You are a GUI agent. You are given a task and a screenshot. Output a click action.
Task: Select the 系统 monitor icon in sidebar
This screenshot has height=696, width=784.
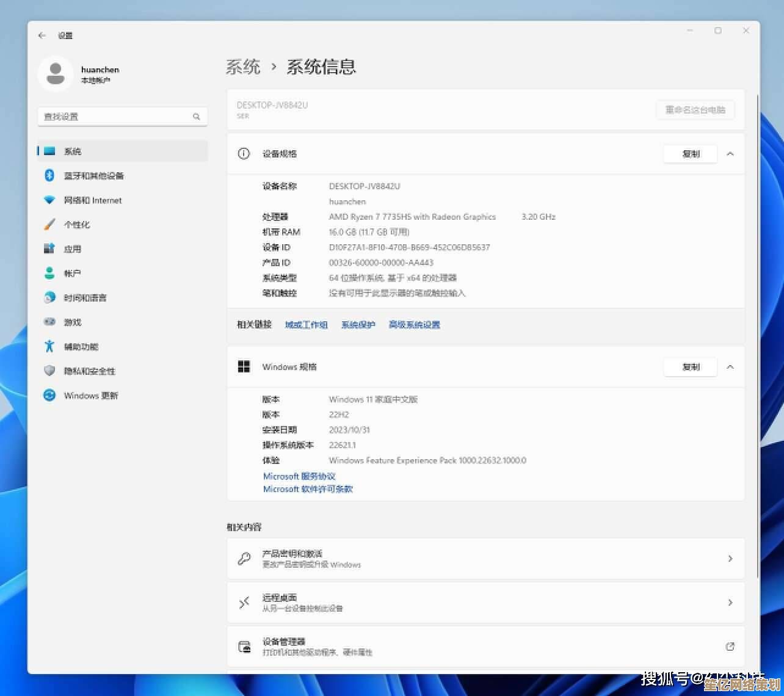coord(50,151)
